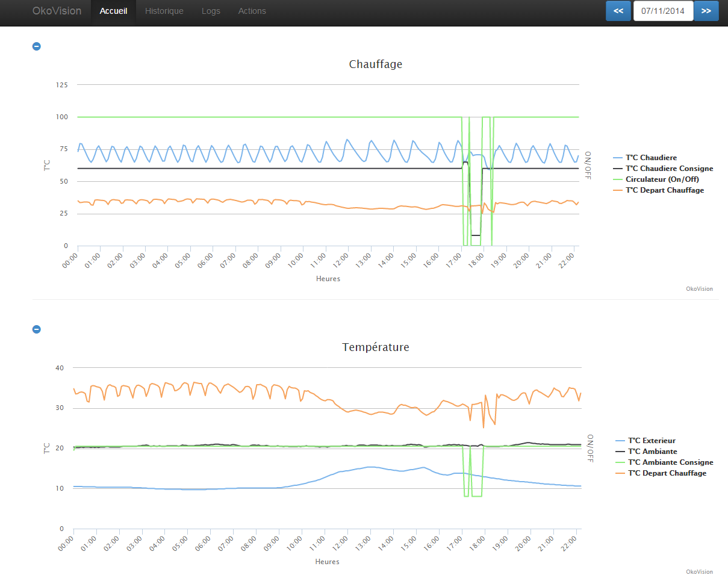Switch to the Actions tab
Viewport: 728px width, 581px height.
pos(252,11)
